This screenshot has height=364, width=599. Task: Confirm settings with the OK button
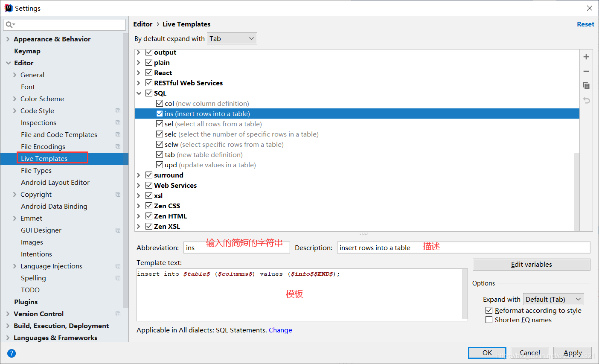[x=487, y=353]
